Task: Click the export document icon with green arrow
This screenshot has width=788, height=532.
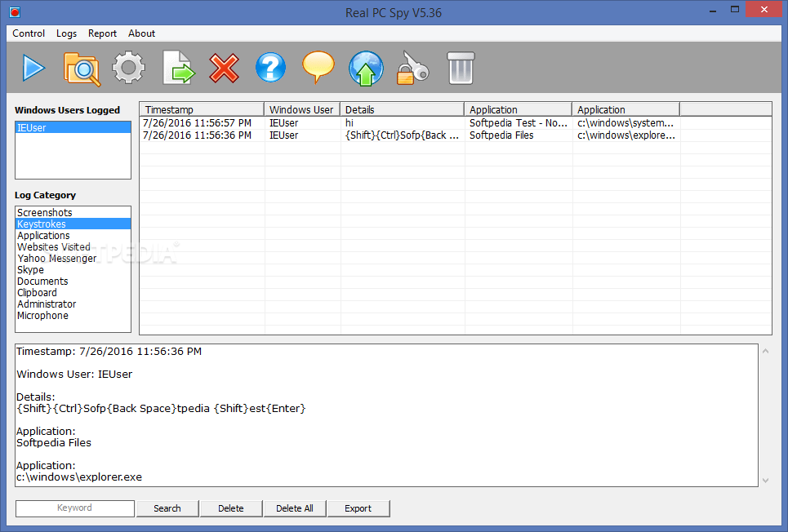Action: click(x=178, y=68)
